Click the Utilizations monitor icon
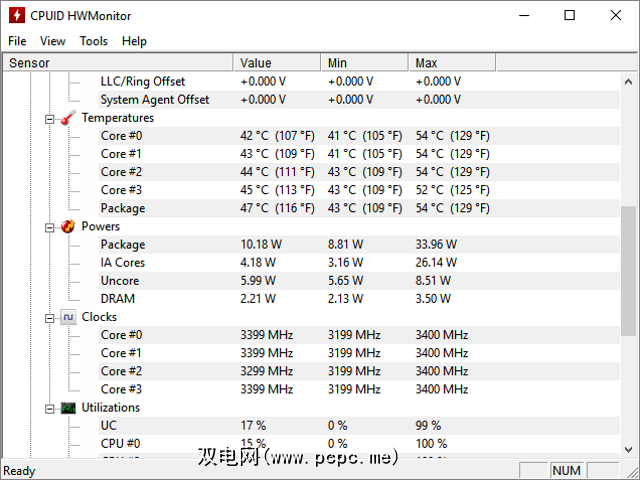Image resolution: width=640 pixels, height=480 pixels. (68, 408)
